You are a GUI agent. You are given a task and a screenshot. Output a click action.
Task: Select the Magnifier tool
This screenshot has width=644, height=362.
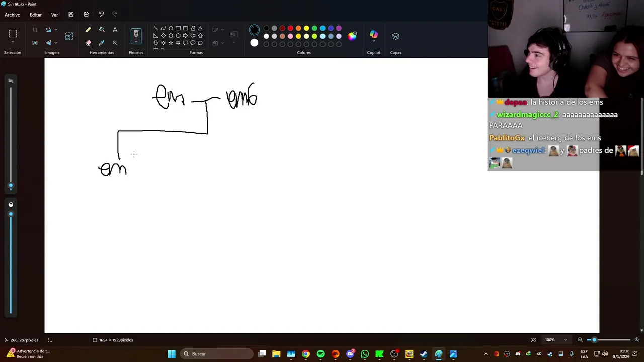(115, 43)
